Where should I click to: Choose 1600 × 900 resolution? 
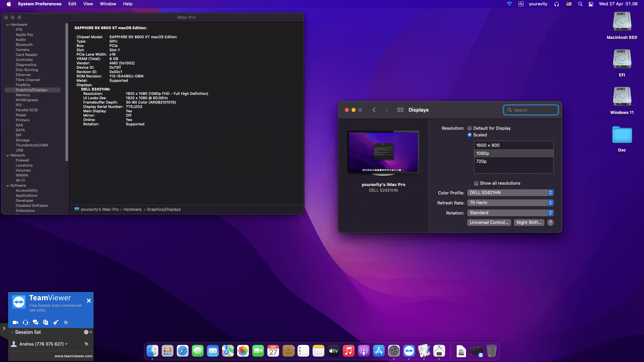click(514, 145)
